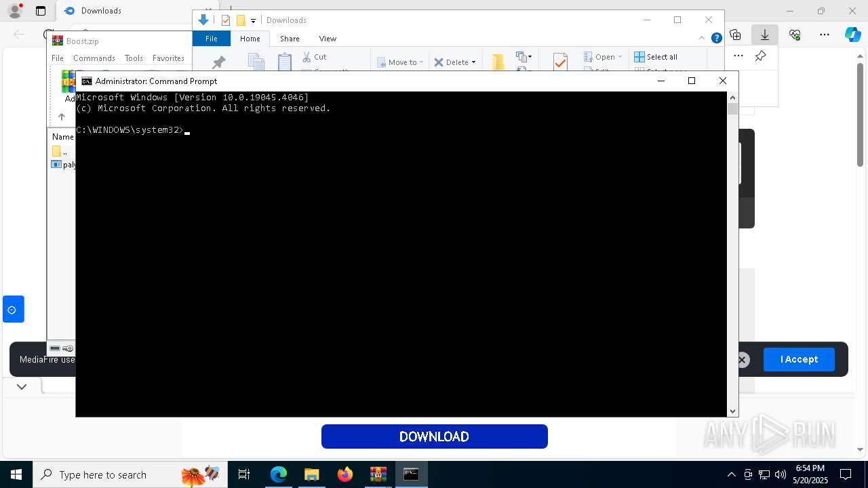868x488 pixels.
Task: Click the Delete button in Explorer ribbon
Action: pos(451,62)
